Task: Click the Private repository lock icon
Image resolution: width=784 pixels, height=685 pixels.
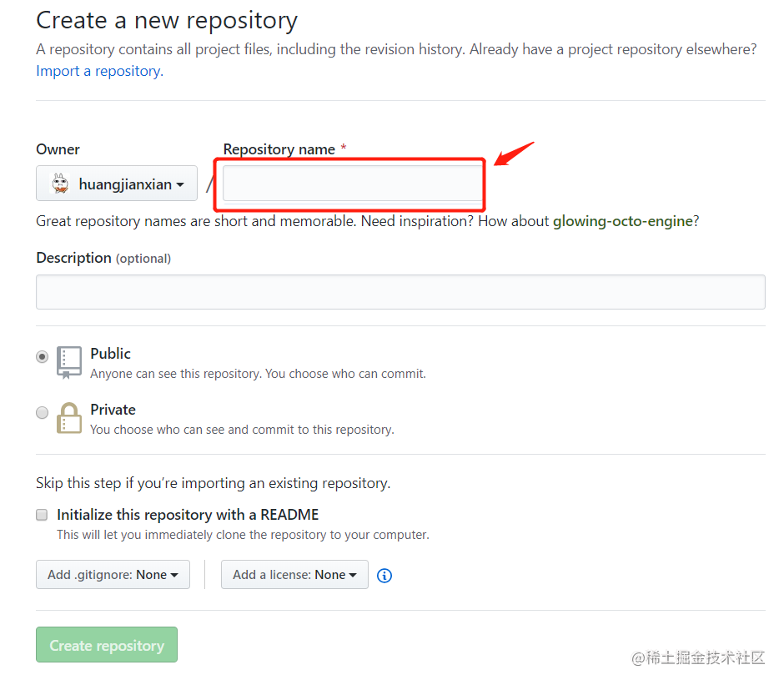Action: 69,418
